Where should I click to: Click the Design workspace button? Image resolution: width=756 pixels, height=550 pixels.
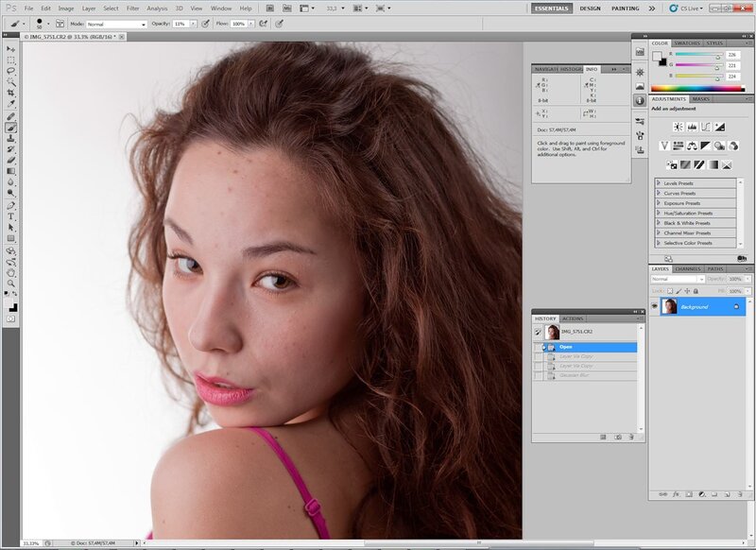590,9
